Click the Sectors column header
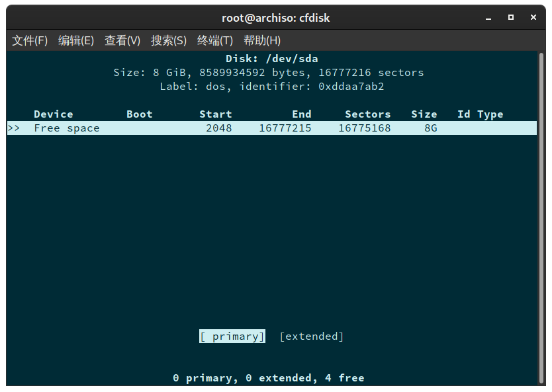 pos(367,114)
